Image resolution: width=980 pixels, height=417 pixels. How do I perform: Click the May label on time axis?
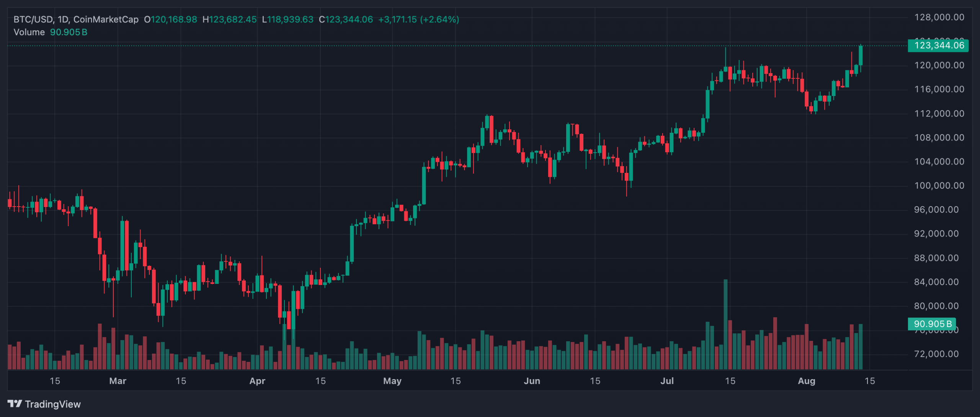[x=392, y=381]
